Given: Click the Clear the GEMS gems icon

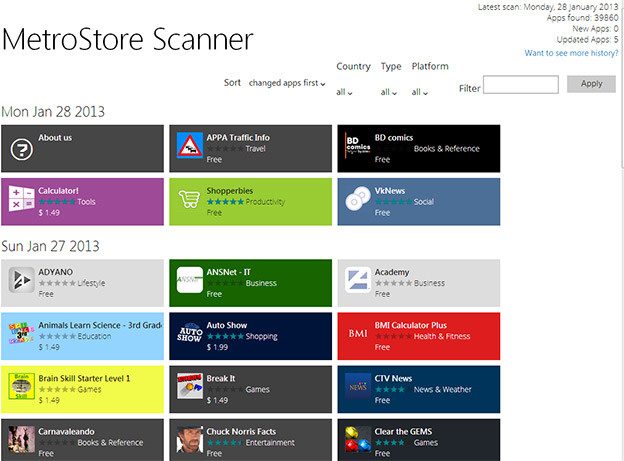Looking at the screenshot, I should [358, 439].
